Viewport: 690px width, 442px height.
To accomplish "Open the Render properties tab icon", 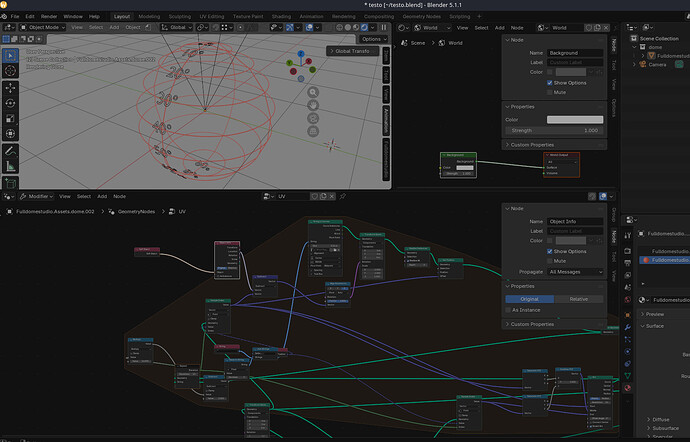I will (x=628, y=251).
